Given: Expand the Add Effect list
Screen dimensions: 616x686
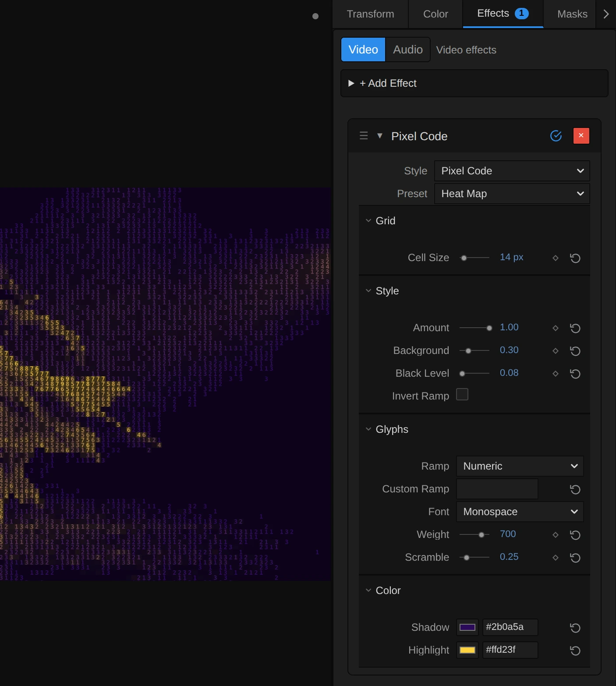Looking at the screenshot, I should point(474,83).
